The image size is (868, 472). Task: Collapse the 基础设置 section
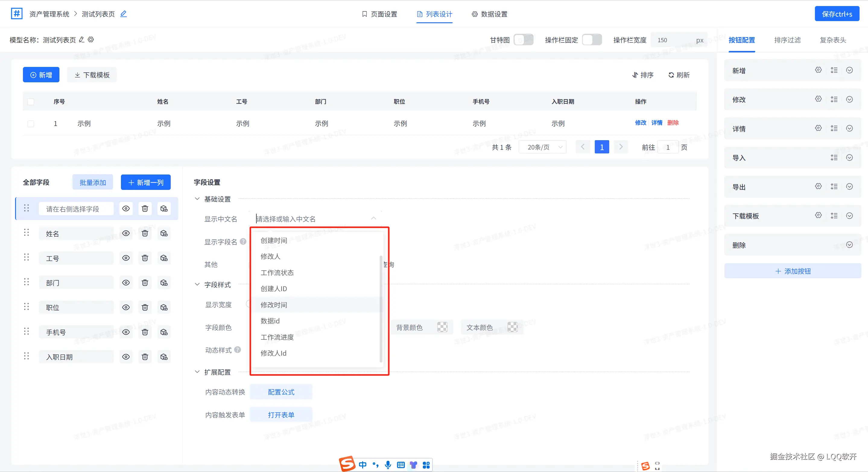pyautogui.click(x=197, y=199)
